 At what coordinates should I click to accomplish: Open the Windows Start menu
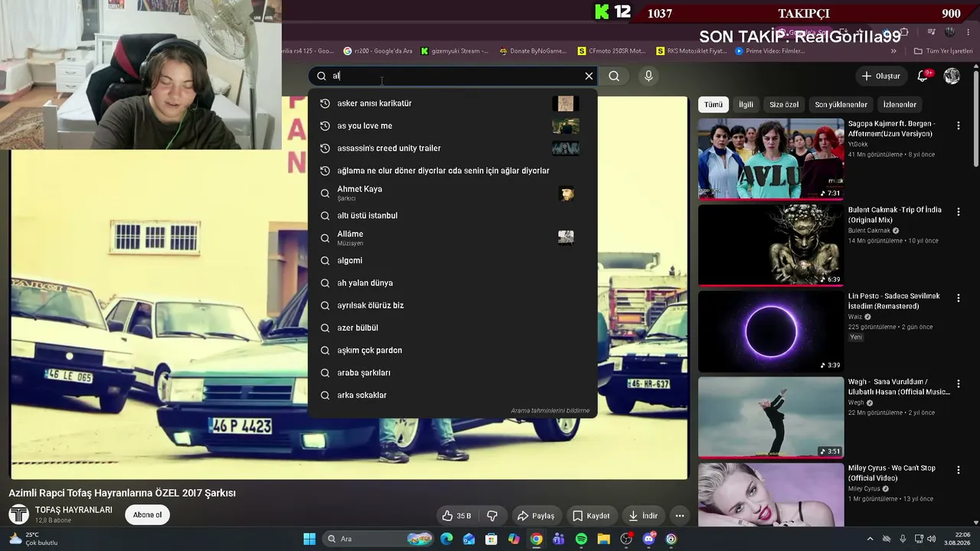[309, 539]
